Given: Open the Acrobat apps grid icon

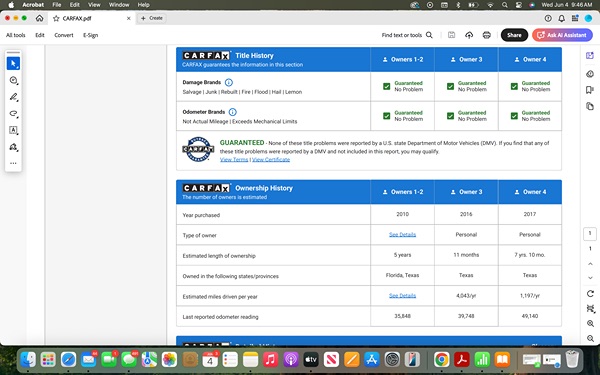Looking at the screenshot, I should 575,18.
